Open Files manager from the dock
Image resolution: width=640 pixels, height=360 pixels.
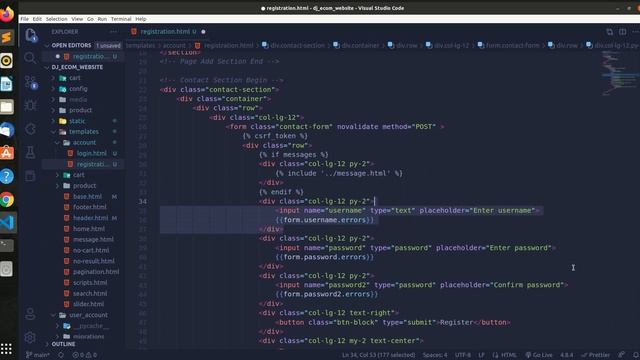click(7, 107)
